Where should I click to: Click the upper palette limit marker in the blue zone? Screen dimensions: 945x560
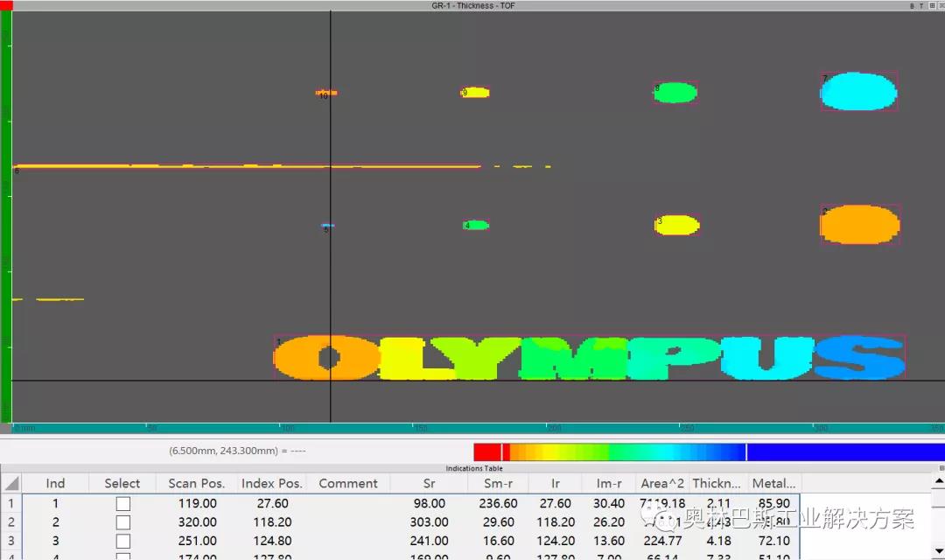(x=746, y=452)
